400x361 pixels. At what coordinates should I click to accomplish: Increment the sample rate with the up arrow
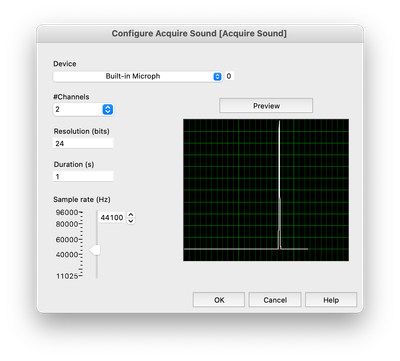click(131, 215)
